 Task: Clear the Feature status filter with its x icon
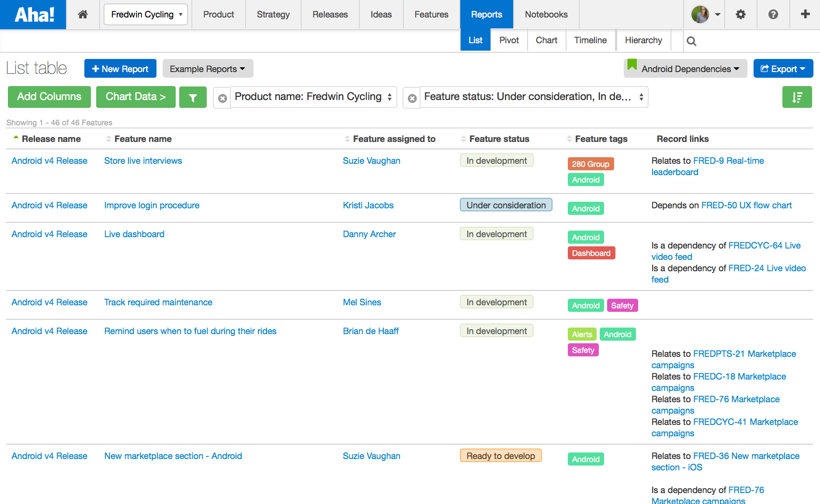coord(411,98)
